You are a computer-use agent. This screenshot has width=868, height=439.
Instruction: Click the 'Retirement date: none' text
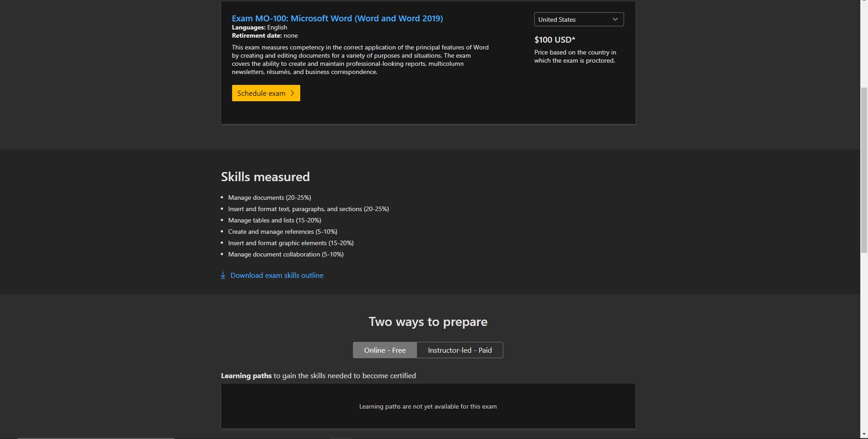click(265, 35)
